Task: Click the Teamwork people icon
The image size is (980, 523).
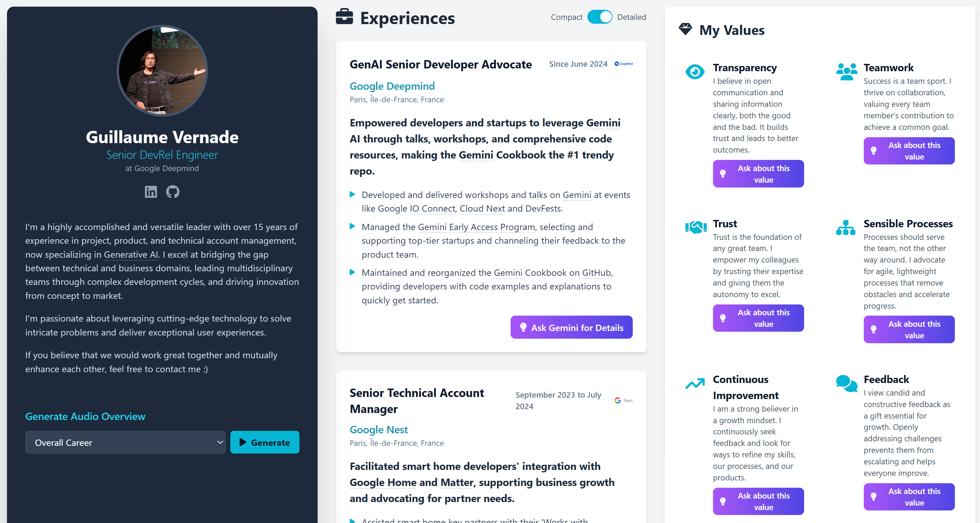Action: coord(846,72)
